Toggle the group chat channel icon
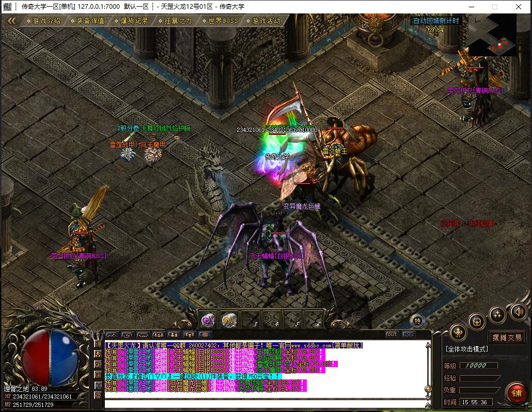 tap(98, 354)
